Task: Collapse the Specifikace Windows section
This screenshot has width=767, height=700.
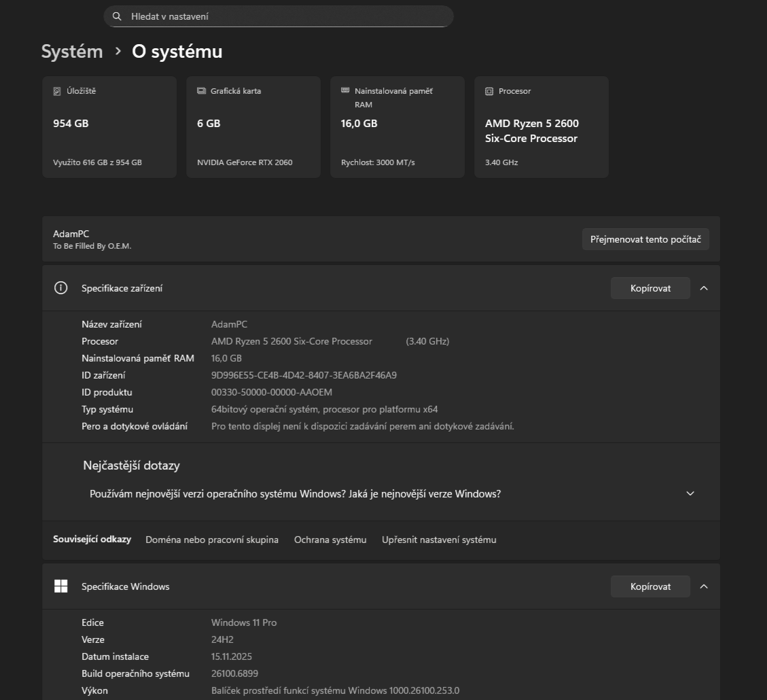Action: point(704,586)
